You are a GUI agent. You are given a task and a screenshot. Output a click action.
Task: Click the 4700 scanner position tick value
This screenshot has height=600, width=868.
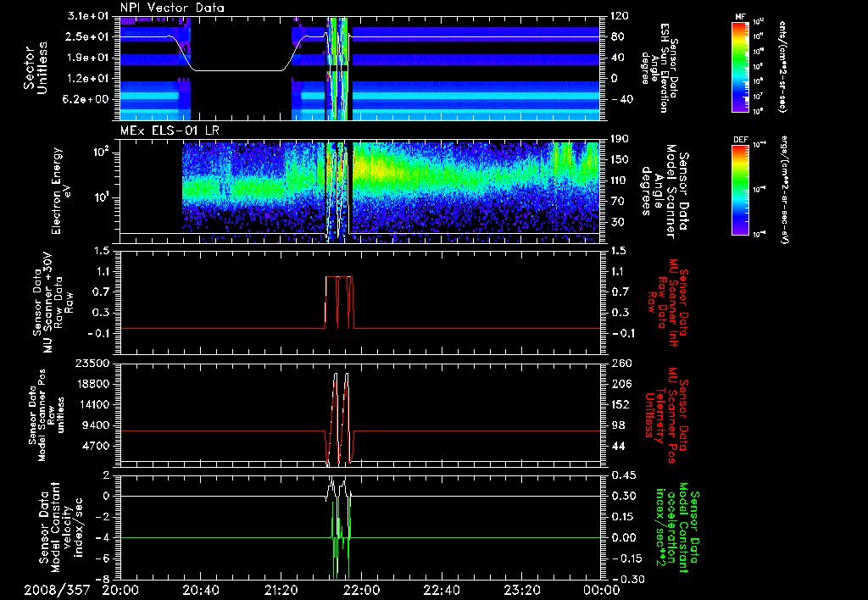point(96,446)
